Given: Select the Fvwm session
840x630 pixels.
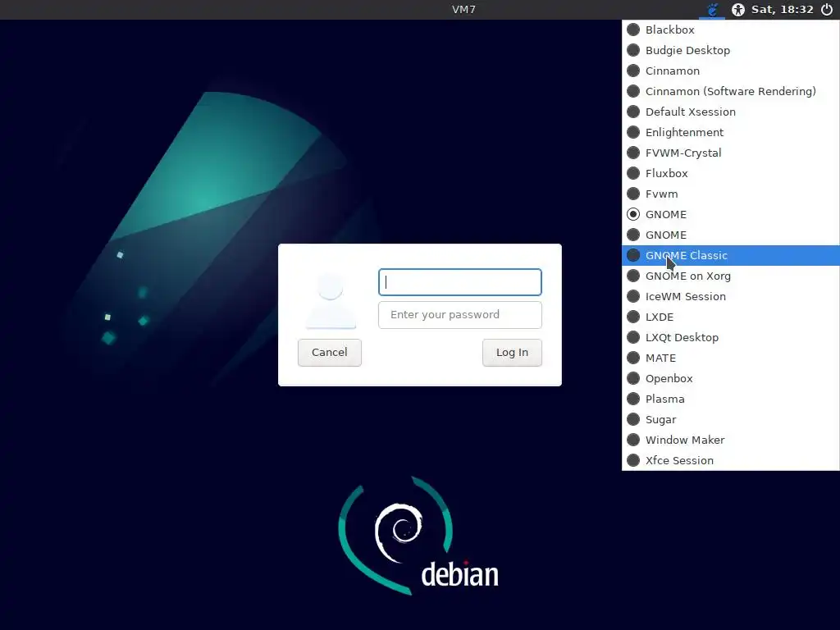Looking at the screenshot, I should [731, 194].
